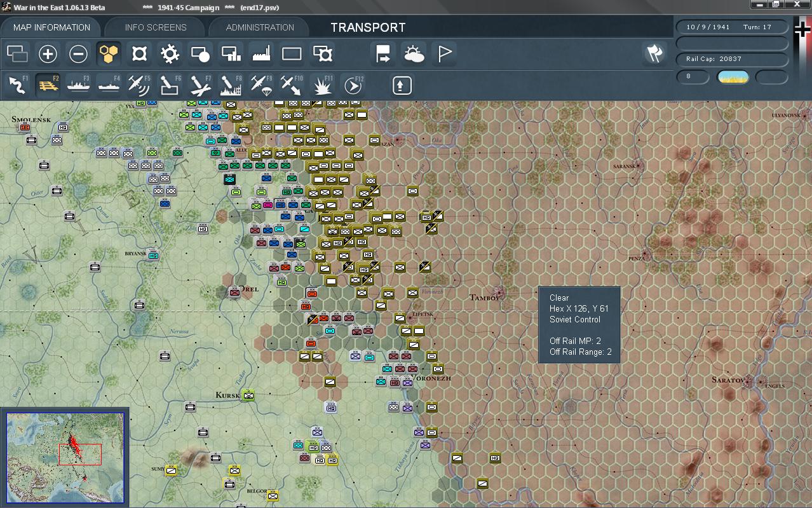
Task: Select F6 bomb unit mode
Action: [x=170, y=85]
